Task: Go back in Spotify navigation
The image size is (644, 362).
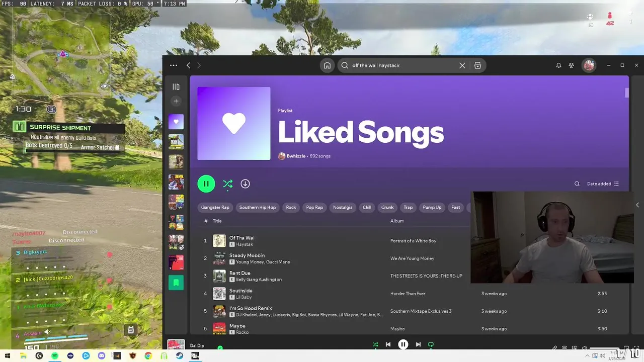Action: point(188,65)
